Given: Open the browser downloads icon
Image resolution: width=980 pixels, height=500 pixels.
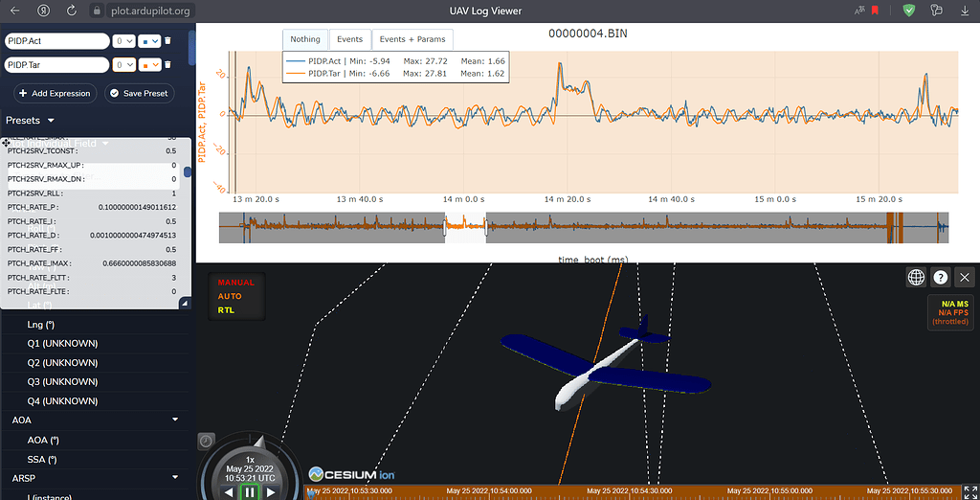Looking at the screenshot, I should pos(965,11).
